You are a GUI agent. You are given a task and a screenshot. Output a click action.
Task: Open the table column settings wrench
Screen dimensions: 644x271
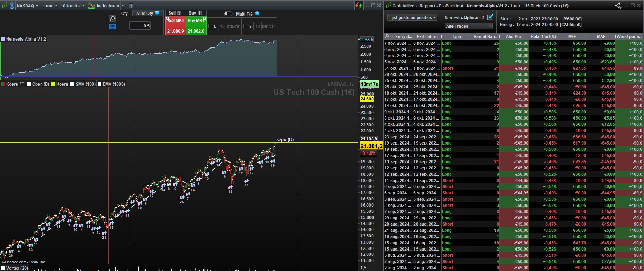click(387, 36)
